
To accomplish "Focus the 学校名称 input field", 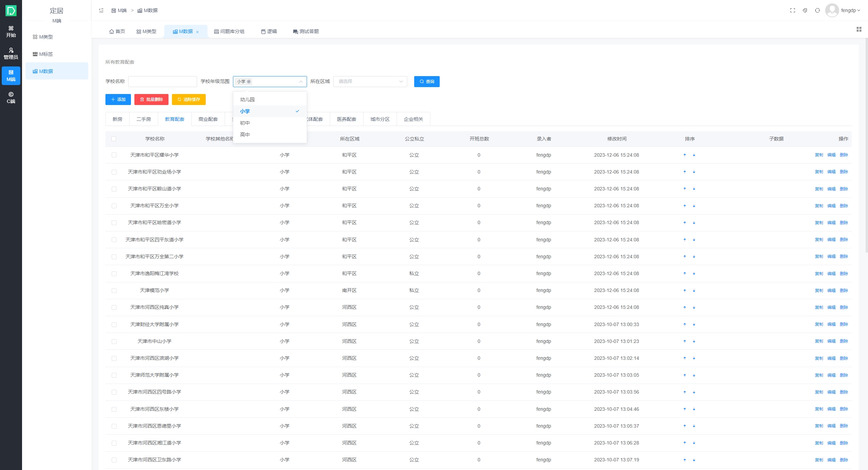I will coord(163,82).
